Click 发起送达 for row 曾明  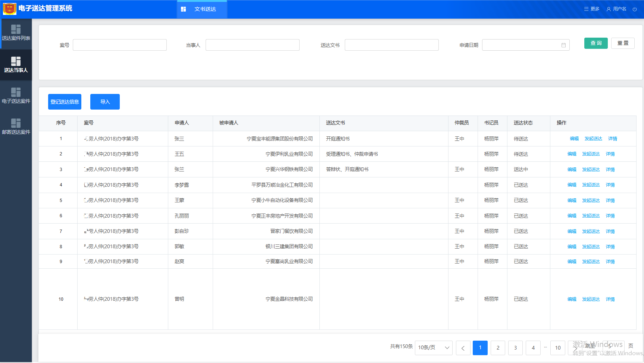coord(591,299)
